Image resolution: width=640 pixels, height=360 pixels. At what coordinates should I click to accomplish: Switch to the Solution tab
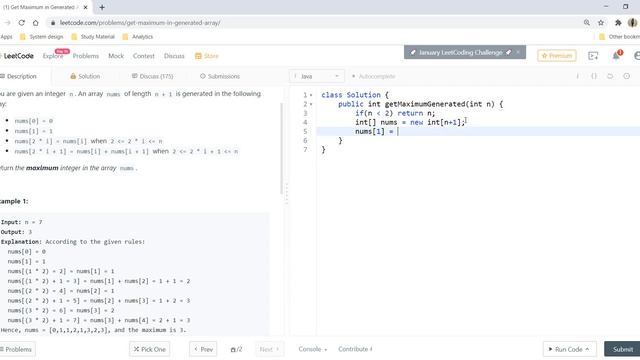[x=85, y=76]
